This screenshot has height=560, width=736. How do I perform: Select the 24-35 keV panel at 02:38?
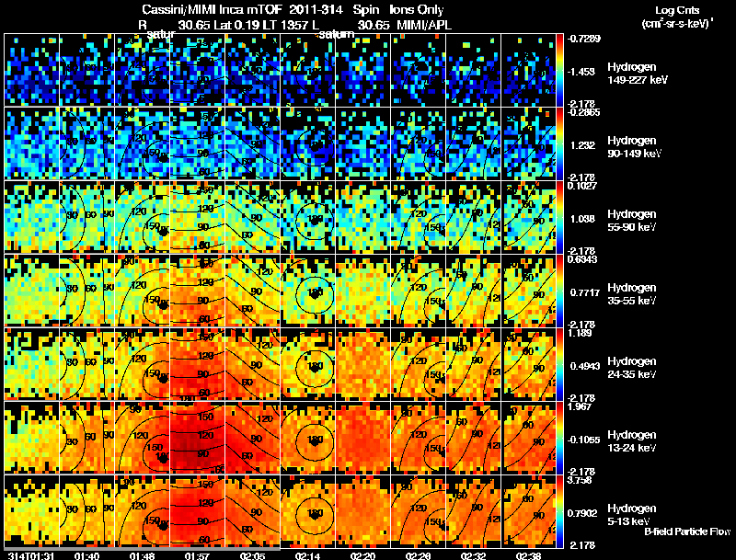(528, 364)
